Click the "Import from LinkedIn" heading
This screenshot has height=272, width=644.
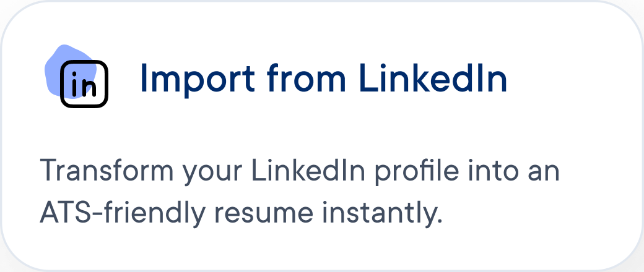pyautogui.click(x=323, y=79)
